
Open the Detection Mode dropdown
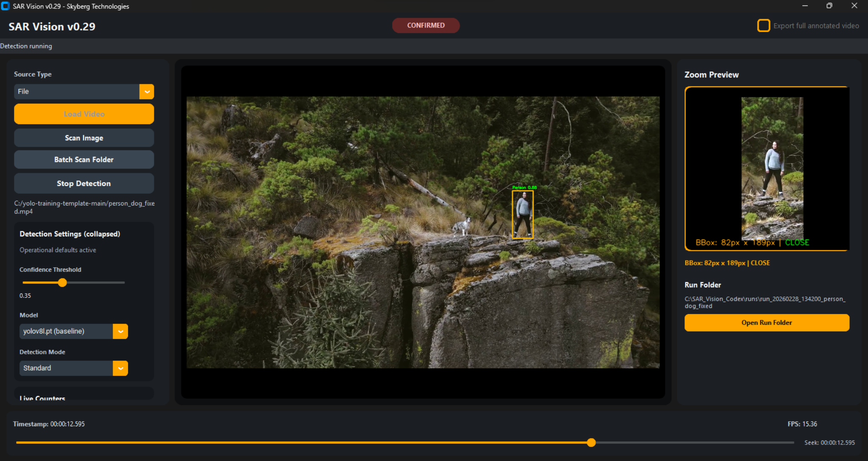click(x=120, y=368)
